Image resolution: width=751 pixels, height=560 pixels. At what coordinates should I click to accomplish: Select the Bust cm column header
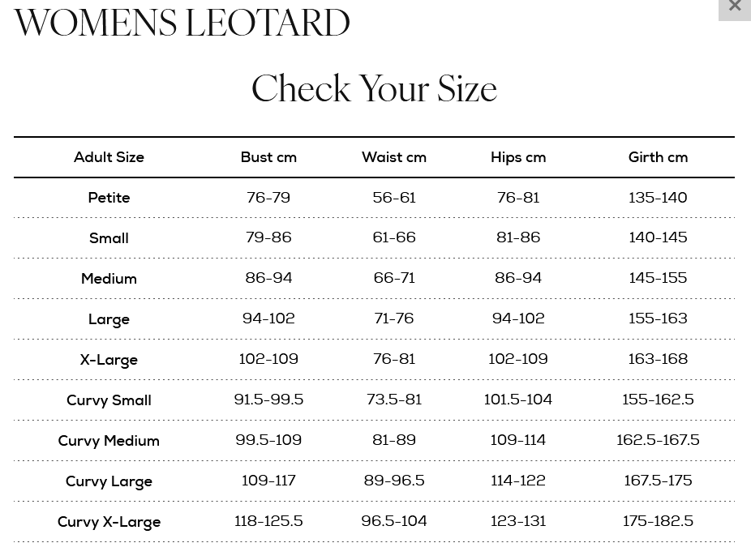tap(268, 157)
